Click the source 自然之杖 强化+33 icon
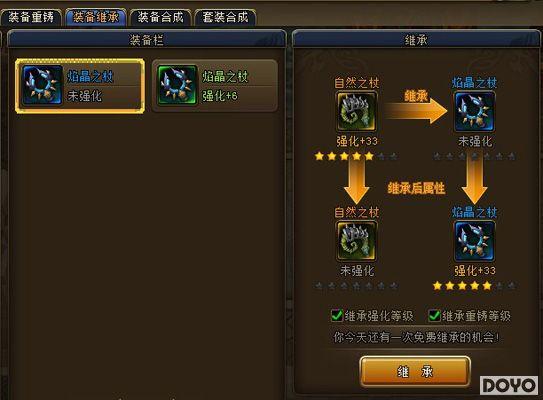The image size is (543, 400). click(357, 111)
